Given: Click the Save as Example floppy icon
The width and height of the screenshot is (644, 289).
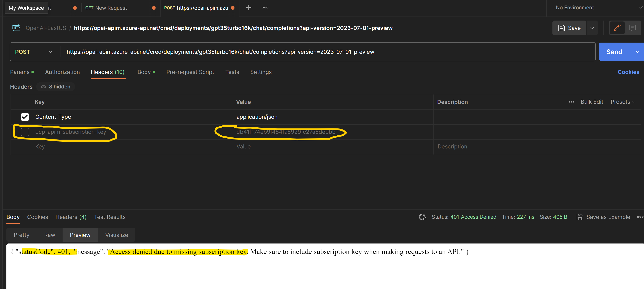Looking at the screenshot, I should point(580,217).
